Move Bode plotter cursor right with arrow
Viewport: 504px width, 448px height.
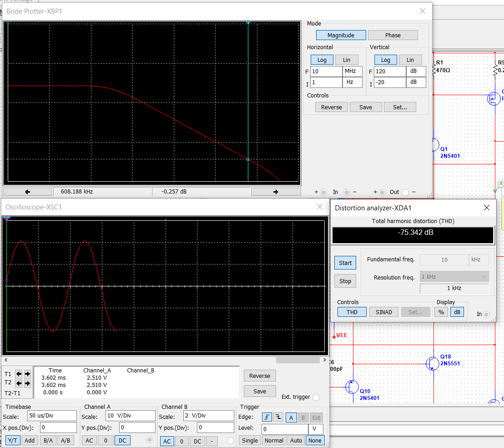pos(276,192)
